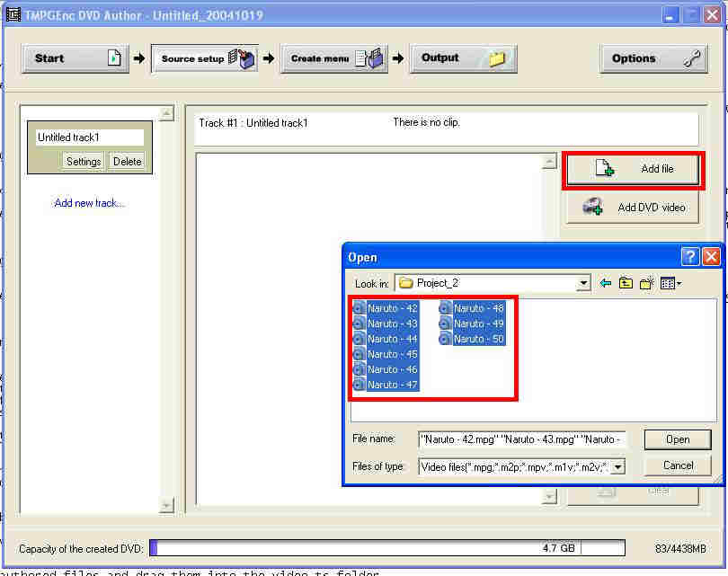
Task: Click the Add DVD video disc icon
Action: pyautogui.click(x=593, y=206)
